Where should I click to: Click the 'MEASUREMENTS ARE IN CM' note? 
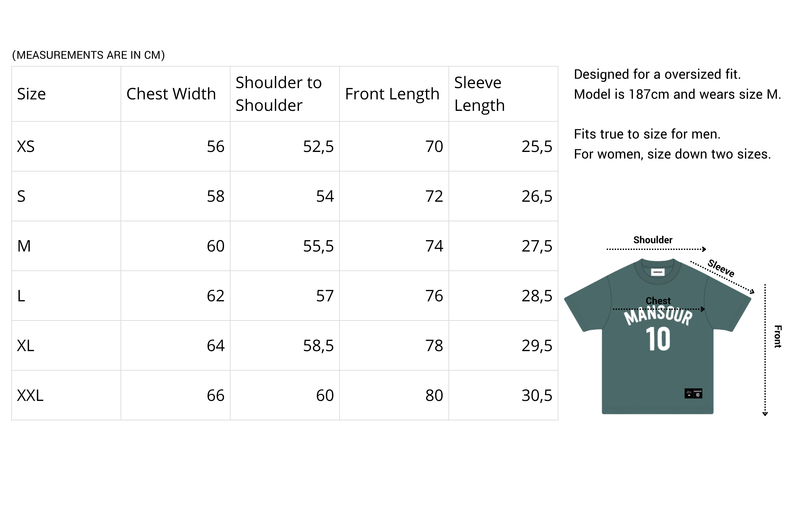click(88, 55)
